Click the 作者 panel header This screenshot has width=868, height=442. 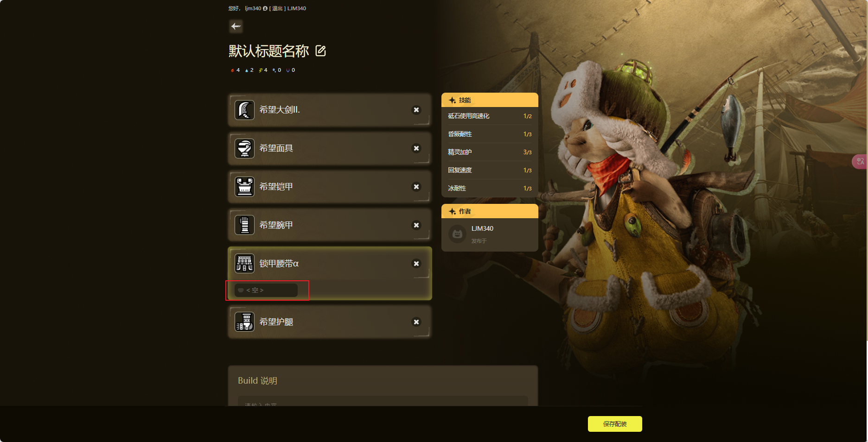(x=490, y=211)
